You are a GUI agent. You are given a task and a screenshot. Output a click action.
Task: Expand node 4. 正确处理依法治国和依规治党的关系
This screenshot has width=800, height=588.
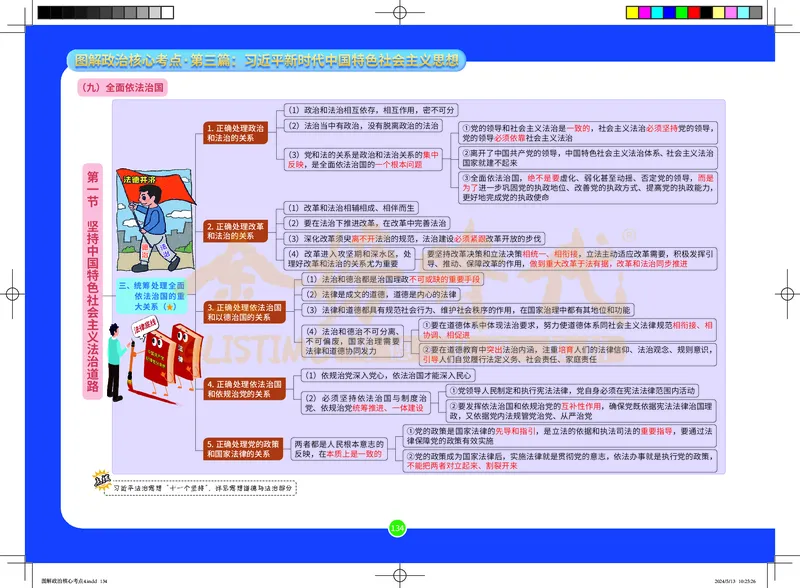click(245, 390)
